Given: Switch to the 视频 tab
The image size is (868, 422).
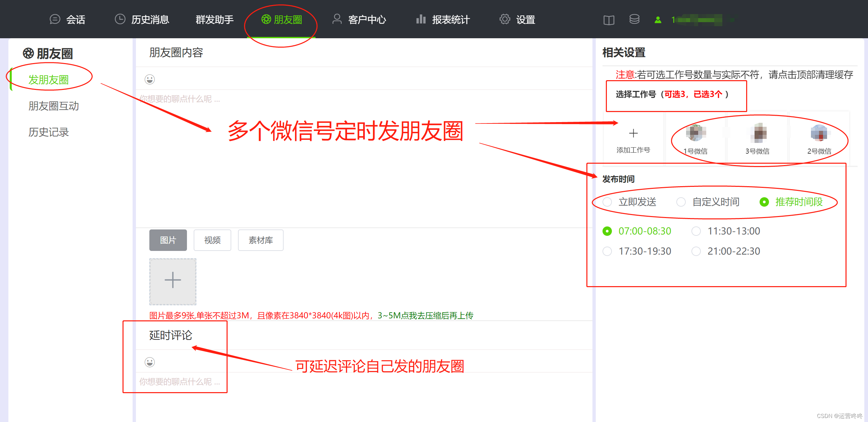Looking at the screenshot, I should [212, 240].
